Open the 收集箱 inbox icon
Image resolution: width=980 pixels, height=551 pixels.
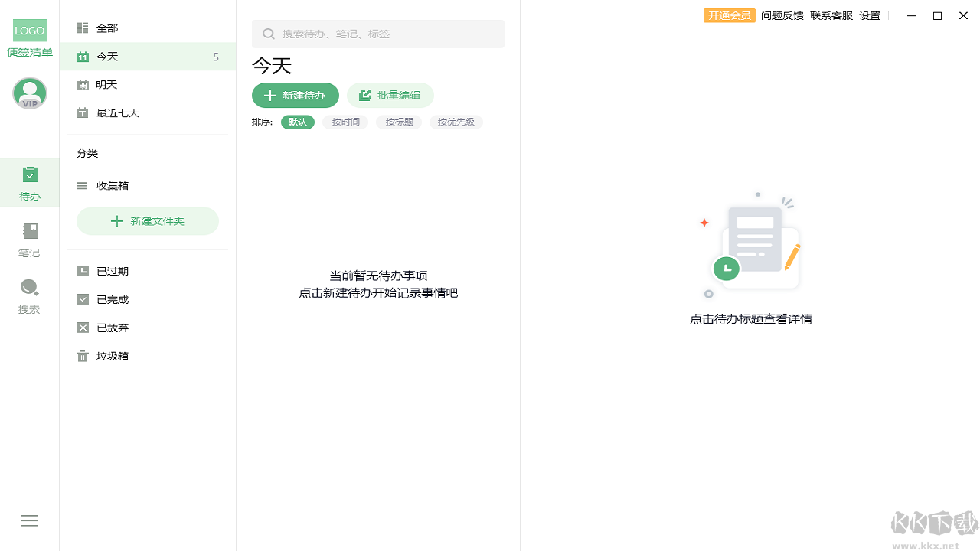[83, 185]
